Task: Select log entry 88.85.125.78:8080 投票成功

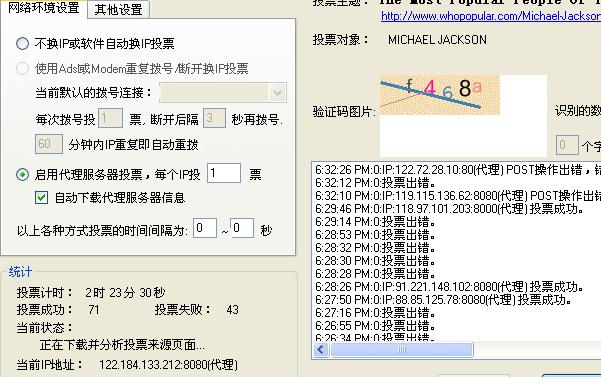Action: [x=443, y=300]
